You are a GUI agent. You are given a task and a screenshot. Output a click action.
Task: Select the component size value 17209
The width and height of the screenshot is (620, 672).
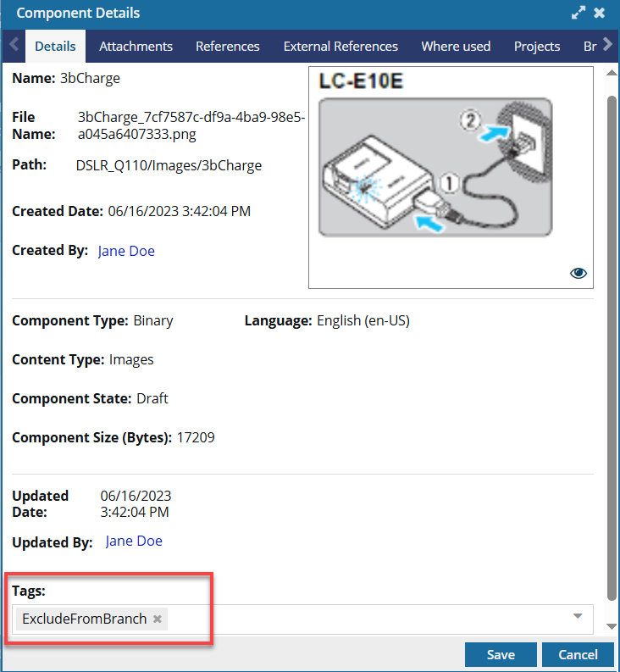(196, 437)
